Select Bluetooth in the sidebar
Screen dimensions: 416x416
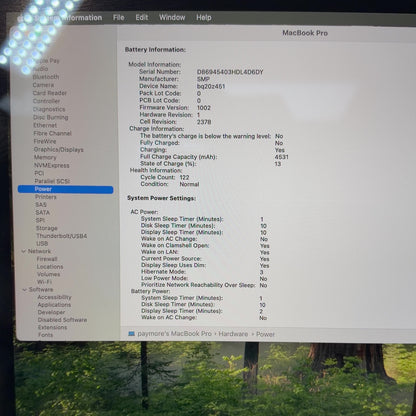tap(46, 77)
